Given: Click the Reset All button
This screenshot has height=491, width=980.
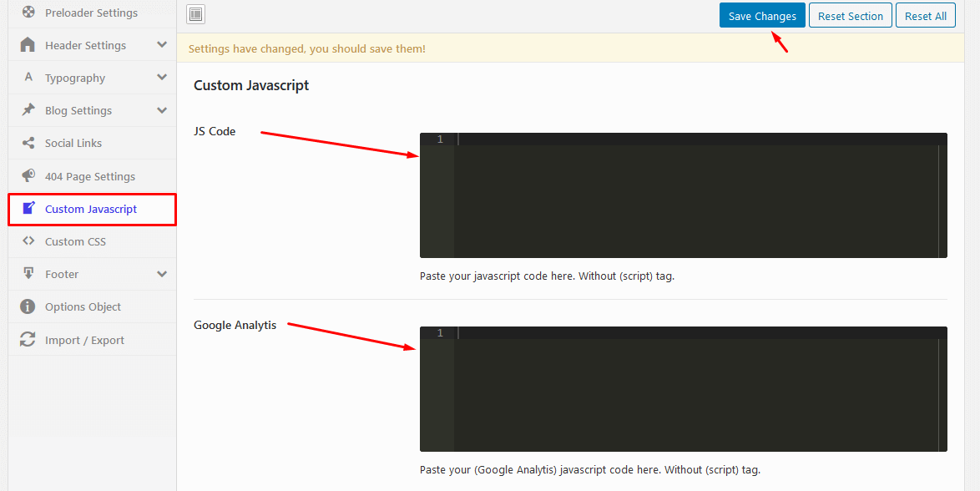Looking at the screenshot, I should [925, 16].
